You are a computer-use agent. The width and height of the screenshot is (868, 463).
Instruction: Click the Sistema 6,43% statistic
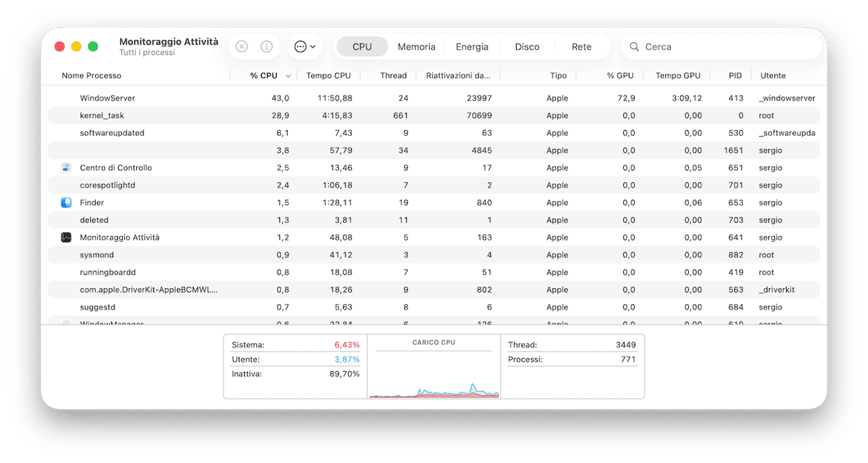pyautogui.click(x=296, y=345)
